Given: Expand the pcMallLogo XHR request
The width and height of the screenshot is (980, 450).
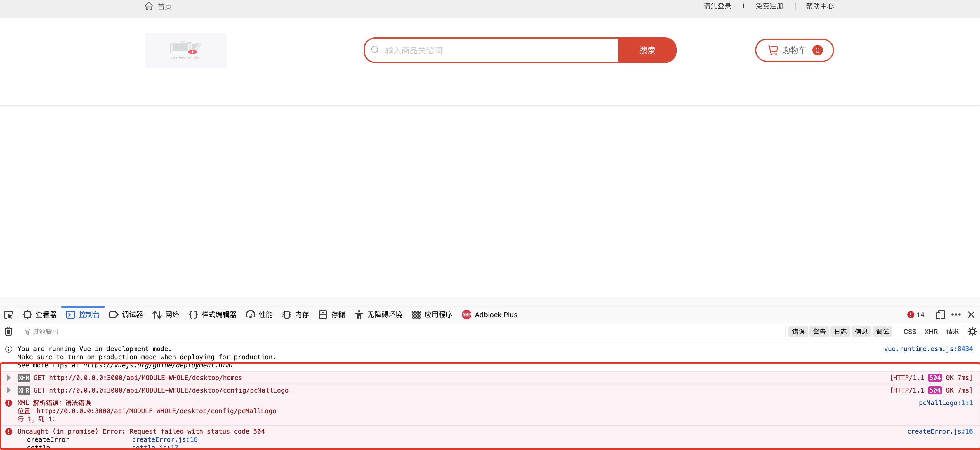Looking at the screenshot, I should click(8, 390).
